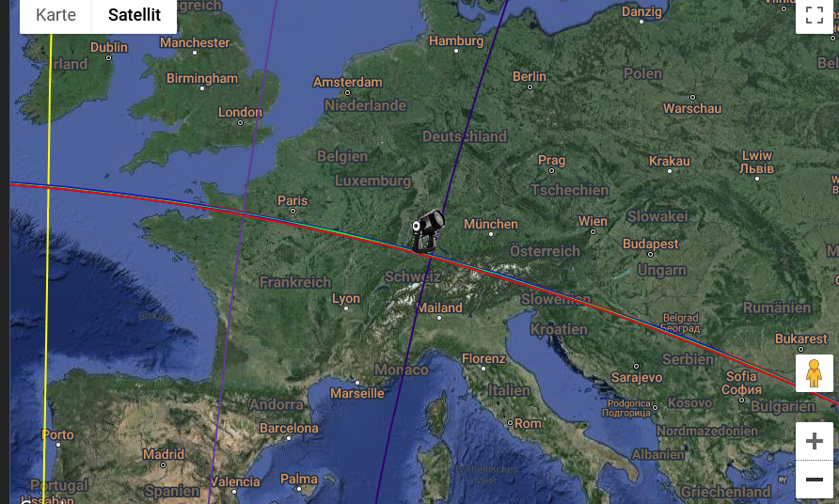Select the Wien city label

click(593, 221)
